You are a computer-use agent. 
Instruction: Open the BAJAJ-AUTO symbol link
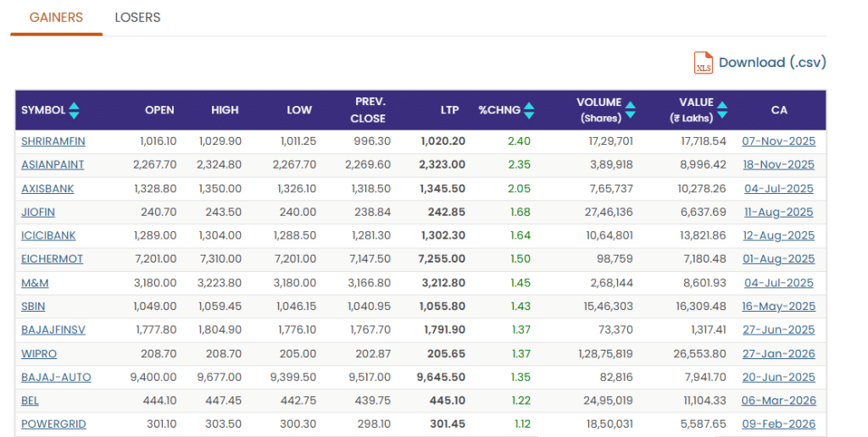click(x=56, y=378)
